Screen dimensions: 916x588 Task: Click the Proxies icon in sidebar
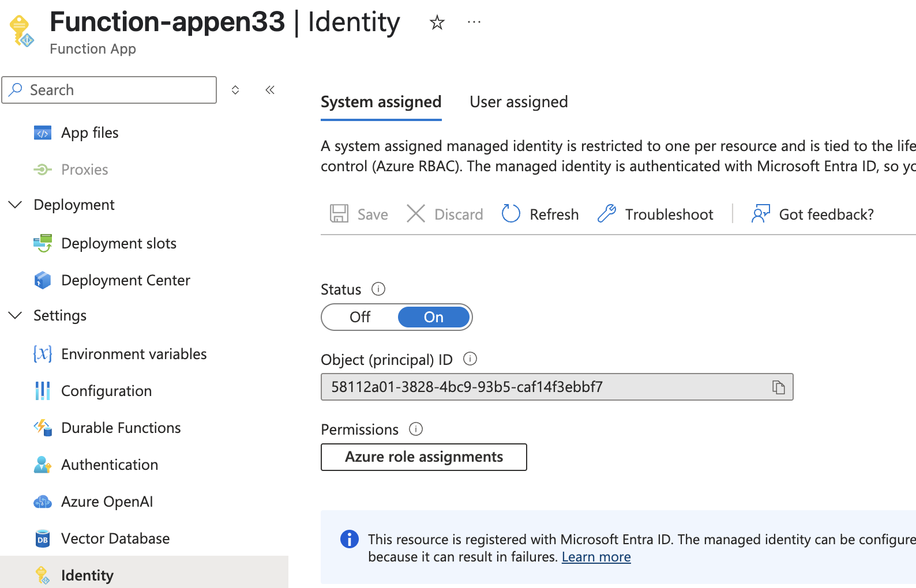point(43,169)
